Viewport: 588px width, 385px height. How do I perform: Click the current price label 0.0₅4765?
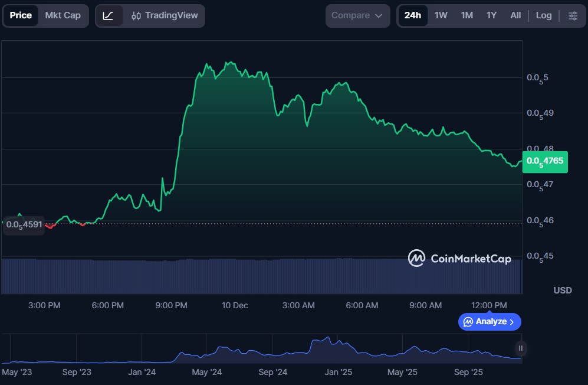[545, 161]
